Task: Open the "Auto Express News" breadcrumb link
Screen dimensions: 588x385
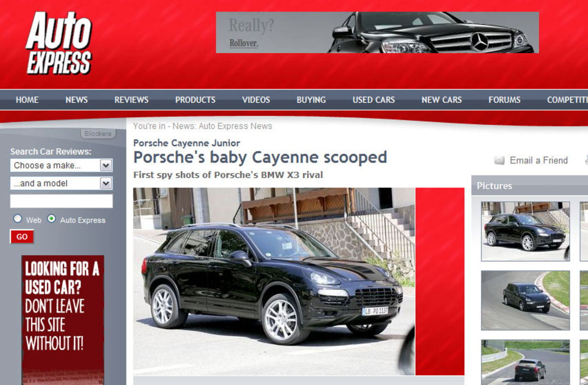Action: tap(235, 126)
